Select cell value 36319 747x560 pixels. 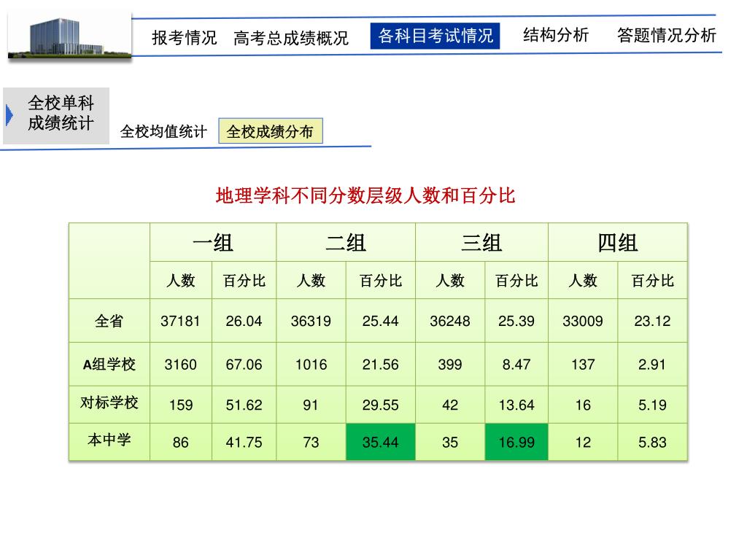311,321
